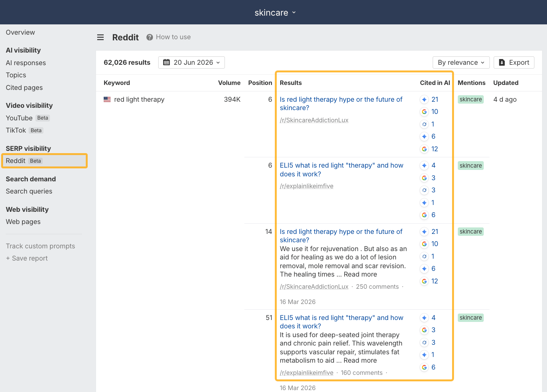This screenshot has height=392, width=547.
Task: Open /r/SkincareAddictionLux link with 250 comments
Action: click(x=314, y=286)
